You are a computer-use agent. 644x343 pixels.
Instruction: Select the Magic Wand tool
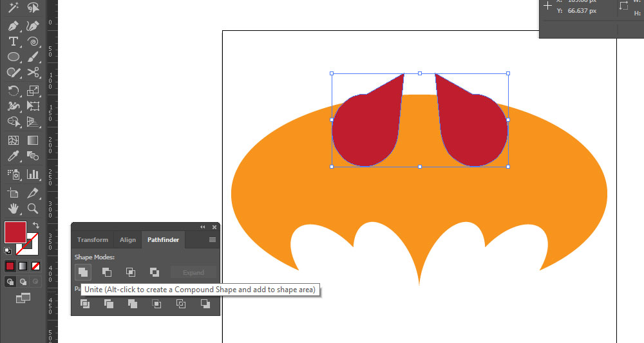coord(13,7)
